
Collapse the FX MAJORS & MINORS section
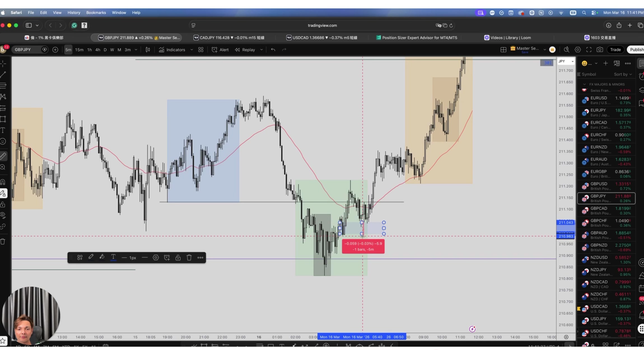point(584,84)
